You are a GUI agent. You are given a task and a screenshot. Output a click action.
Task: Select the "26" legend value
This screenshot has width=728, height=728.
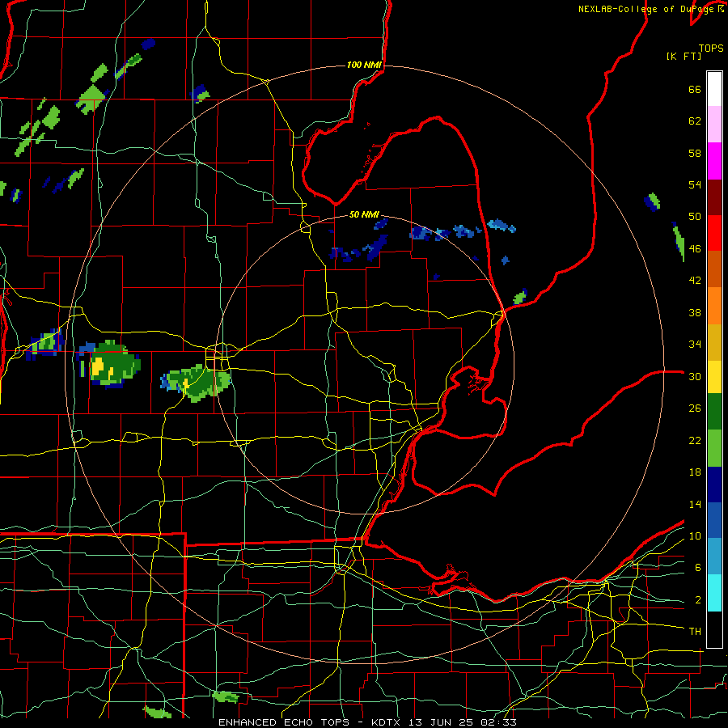pyautogui.click(x=695, y=408)
